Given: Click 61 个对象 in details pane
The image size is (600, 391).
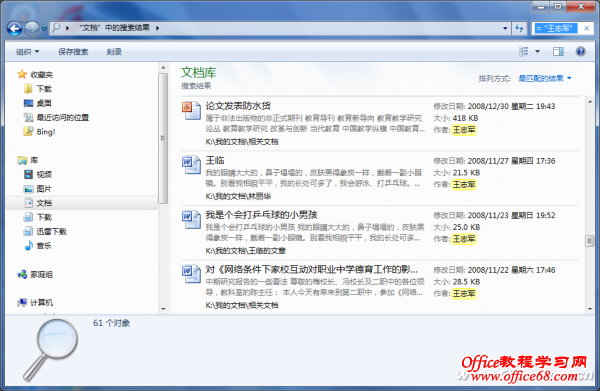Looking at the screenshot, I should pyautogui.click(x=111, y=323).
